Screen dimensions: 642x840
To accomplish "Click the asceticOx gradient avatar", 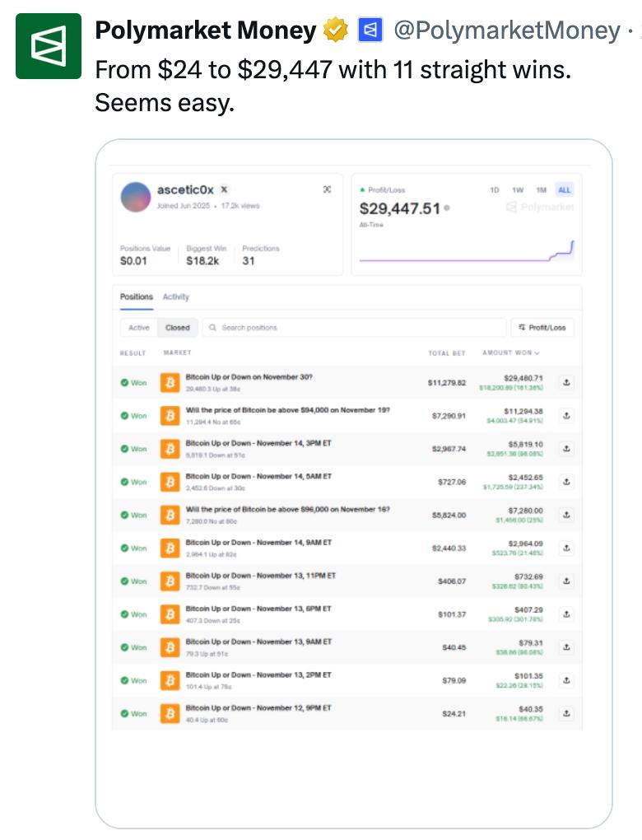I will 136,198.
